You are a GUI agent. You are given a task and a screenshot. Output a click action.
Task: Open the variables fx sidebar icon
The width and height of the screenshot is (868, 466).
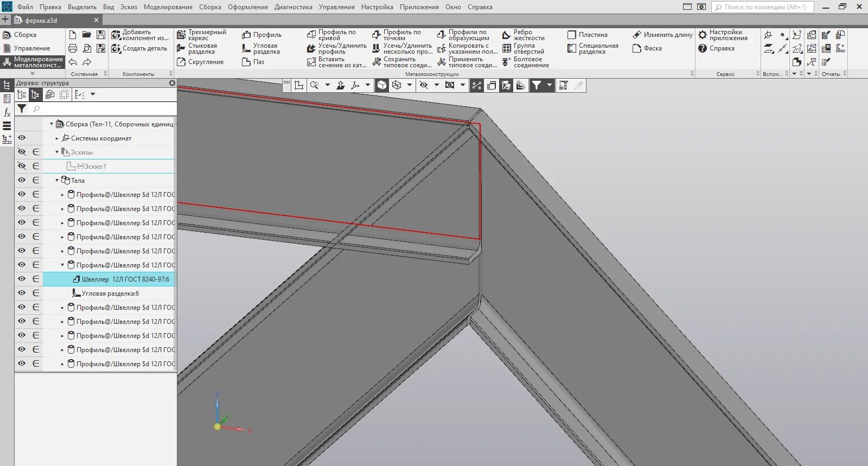click(7, 112)
